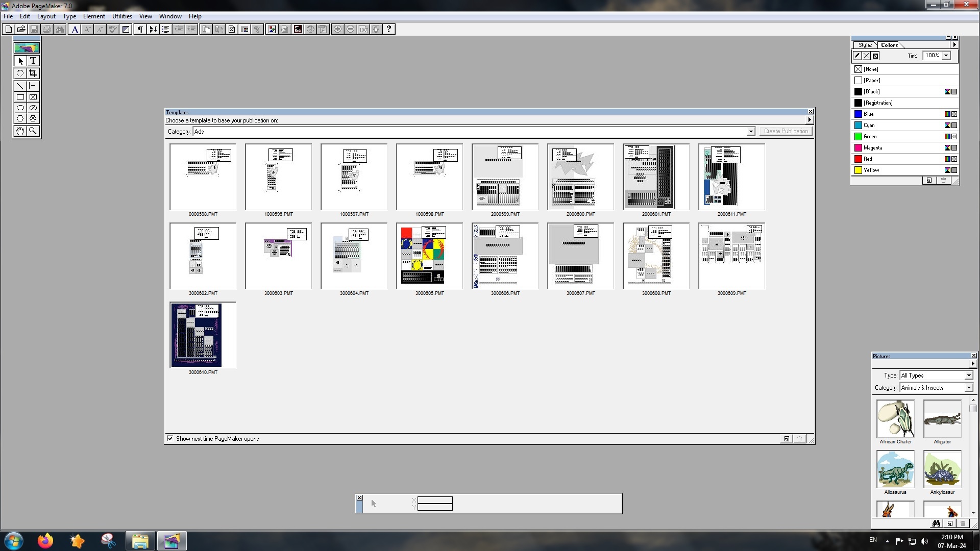Click the Fill button in Colors palette
Image resolution: width=980 pixels, height=551 pixels.
(x=866, y=56)
